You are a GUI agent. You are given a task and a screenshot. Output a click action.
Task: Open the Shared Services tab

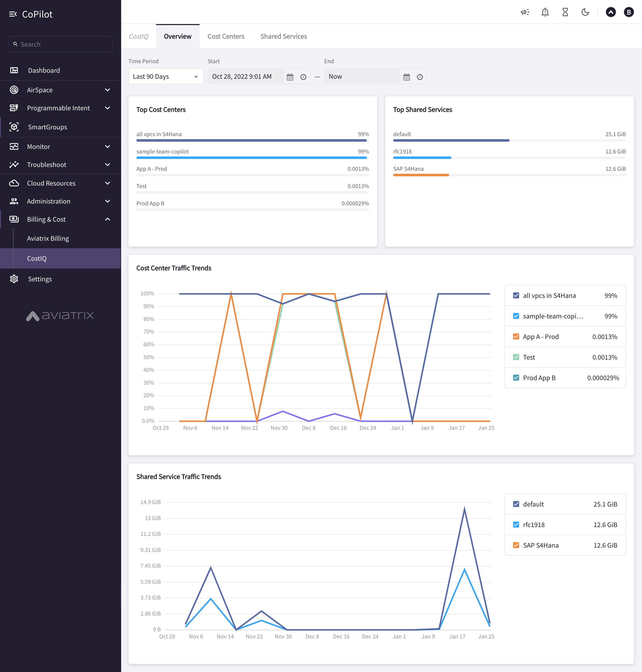coord(283,36)
